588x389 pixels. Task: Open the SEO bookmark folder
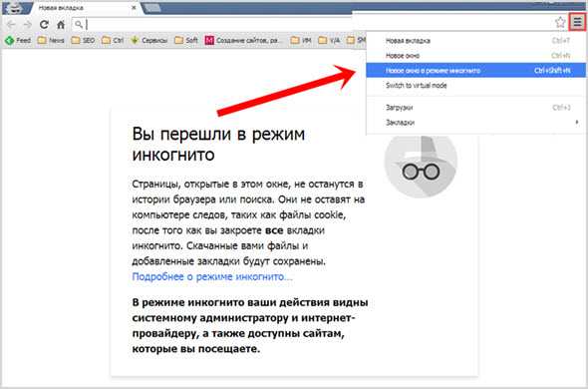click(x=83, y=40)
